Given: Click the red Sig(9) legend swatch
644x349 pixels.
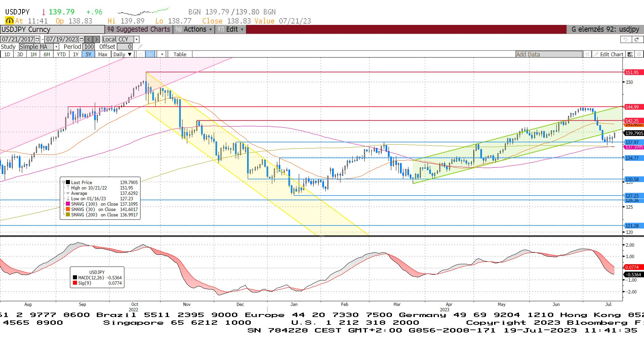Looking at the screenshot, I should click(x=75, y=283).
